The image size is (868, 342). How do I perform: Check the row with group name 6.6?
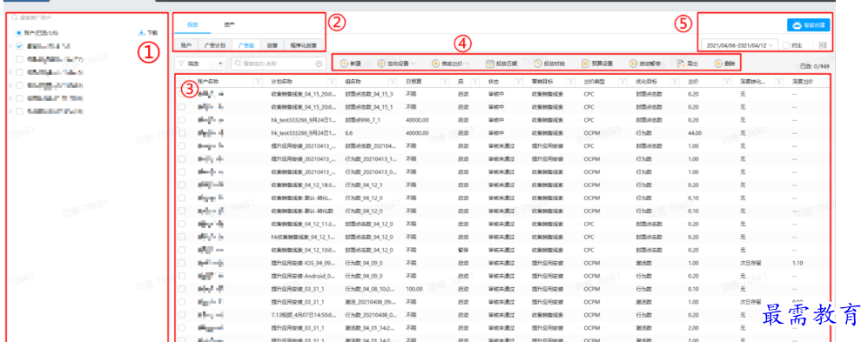(x=182, y=133)
